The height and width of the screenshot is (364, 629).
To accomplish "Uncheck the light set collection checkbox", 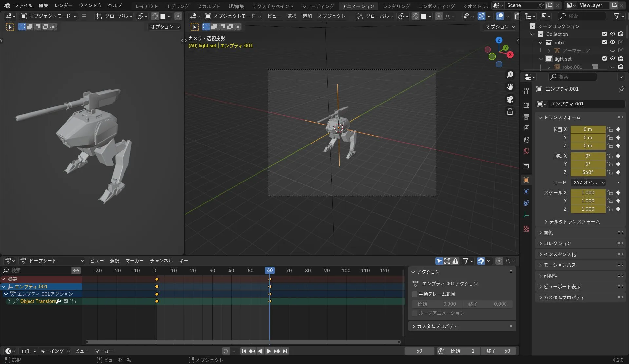I will 604,59.
